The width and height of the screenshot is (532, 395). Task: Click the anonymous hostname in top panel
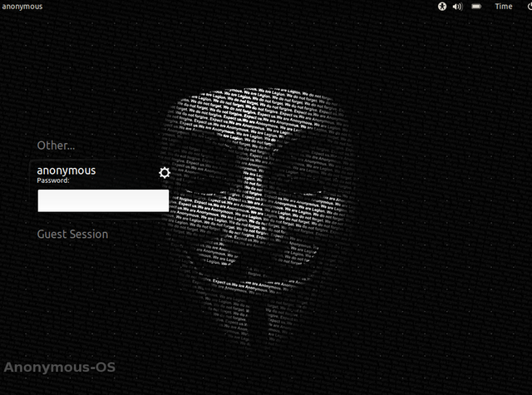click(22, 7)
